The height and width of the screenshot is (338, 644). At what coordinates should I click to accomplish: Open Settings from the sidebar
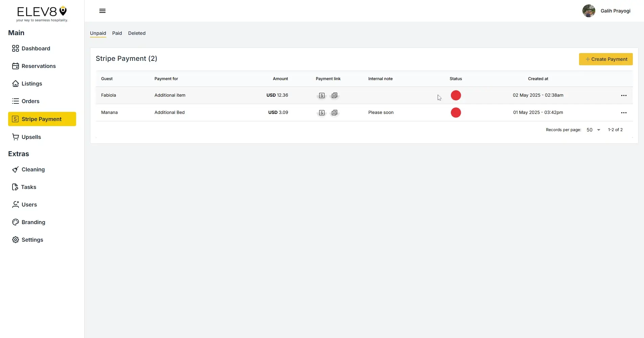(x=32, y=240)
